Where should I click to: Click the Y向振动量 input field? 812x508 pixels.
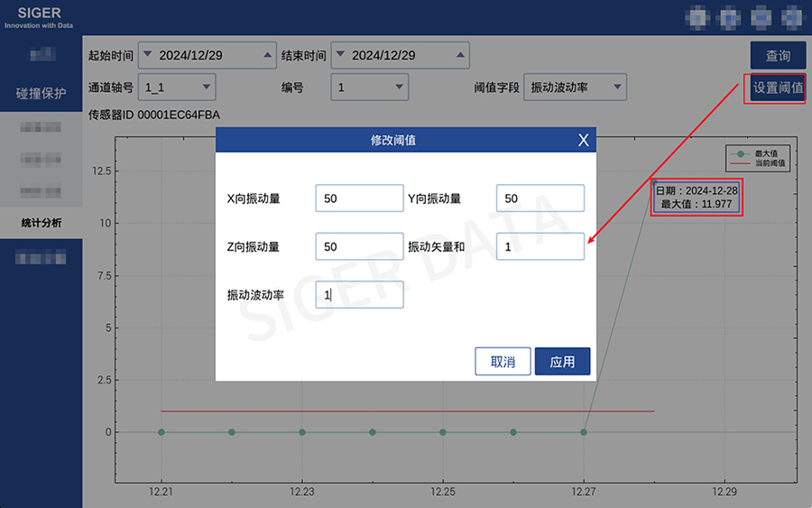click(540, 199)
